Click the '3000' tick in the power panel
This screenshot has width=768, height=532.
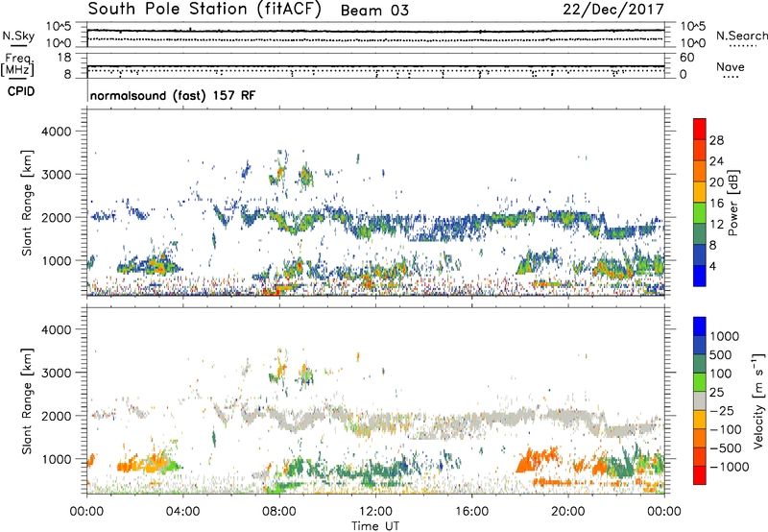tap(56, 175)
